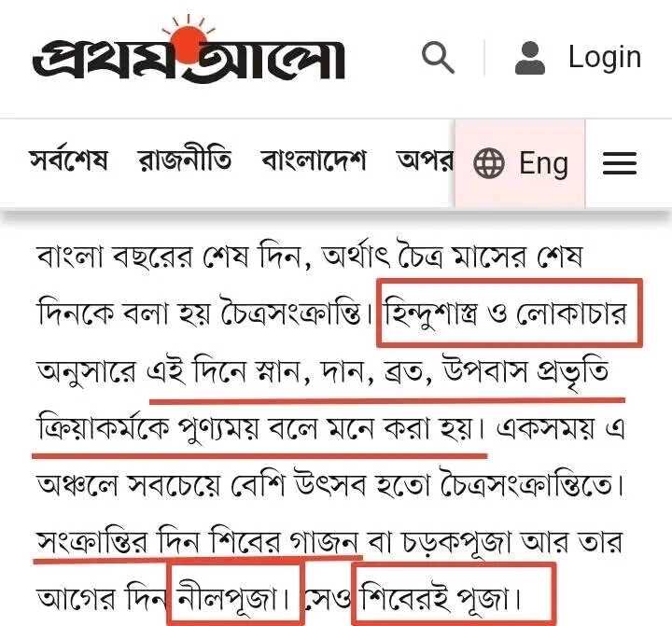Click the globe language icon
This screenshot has width=672, height=626.
489,163
